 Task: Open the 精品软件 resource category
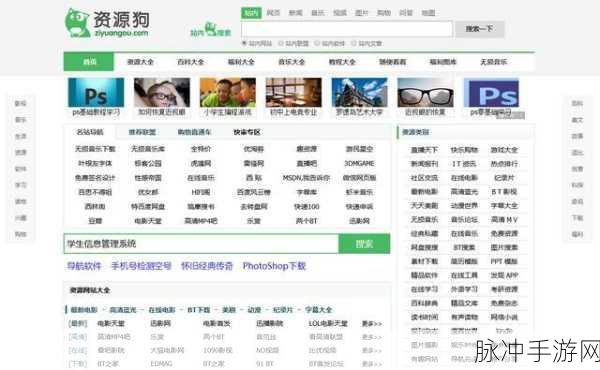(x=424, y=275)
